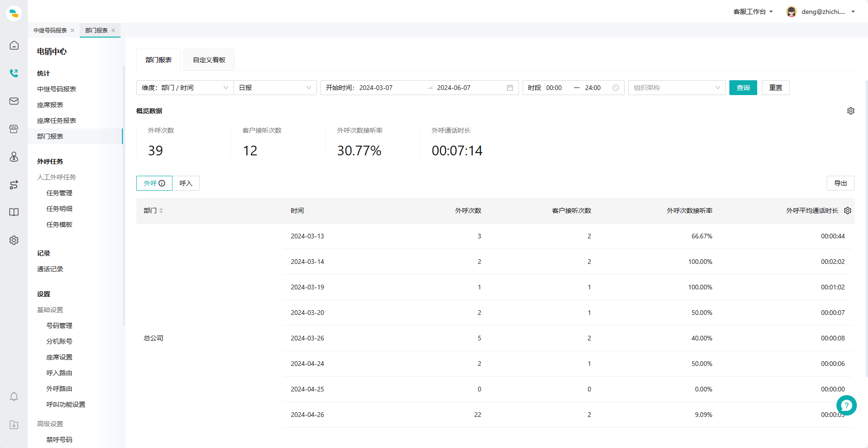Expand the 客服工作台 menu
The height and width of the screenshot is (448, 868).
coord(753,12)
